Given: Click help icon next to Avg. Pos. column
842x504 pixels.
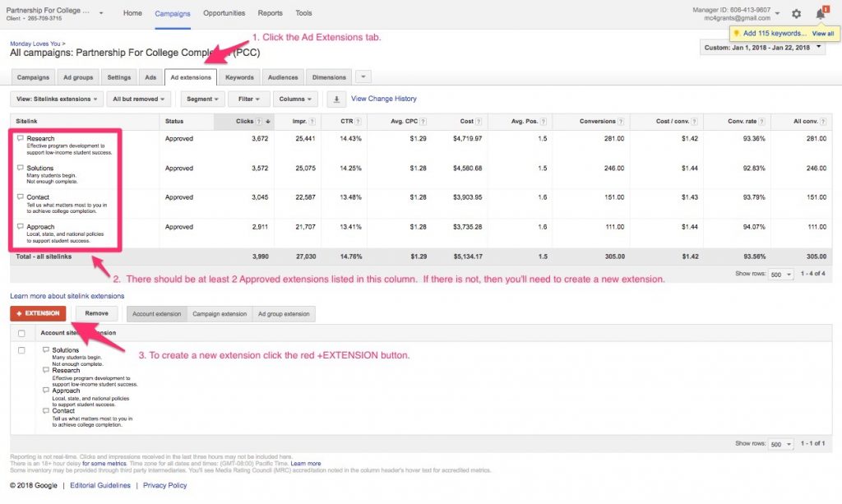Looking at the screenshot, I should click(544, 122).
